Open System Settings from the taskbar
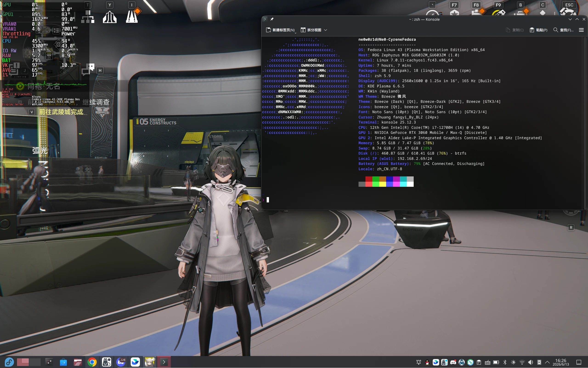The width and height of the screenshot is (588, 368). coord(49,362)
